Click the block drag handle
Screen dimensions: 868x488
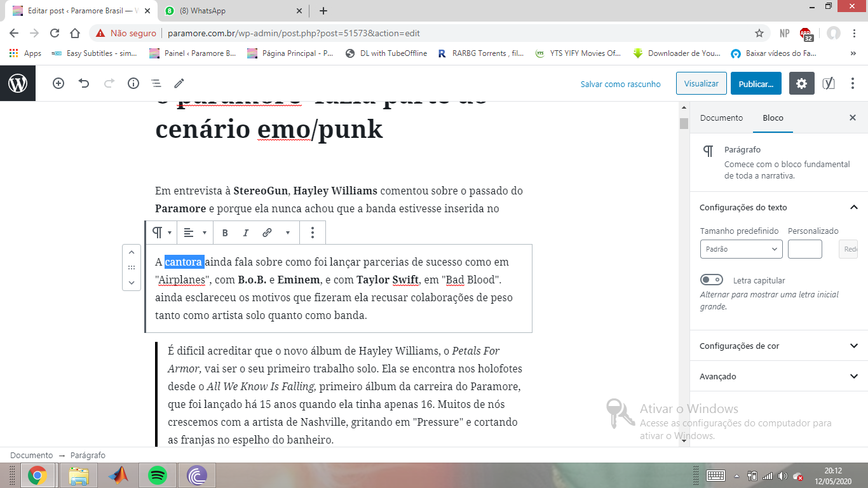tap(132, 268)
